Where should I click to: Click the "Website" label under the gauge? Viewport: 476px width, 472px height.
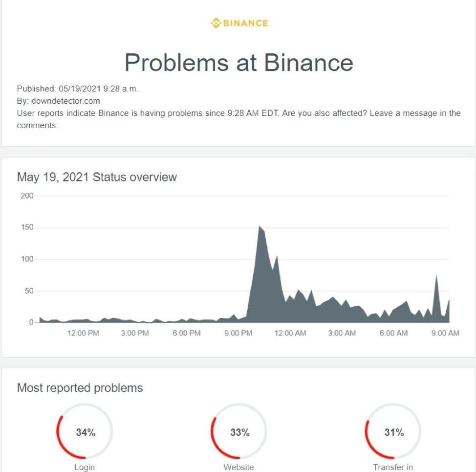[x=238, y=467]
